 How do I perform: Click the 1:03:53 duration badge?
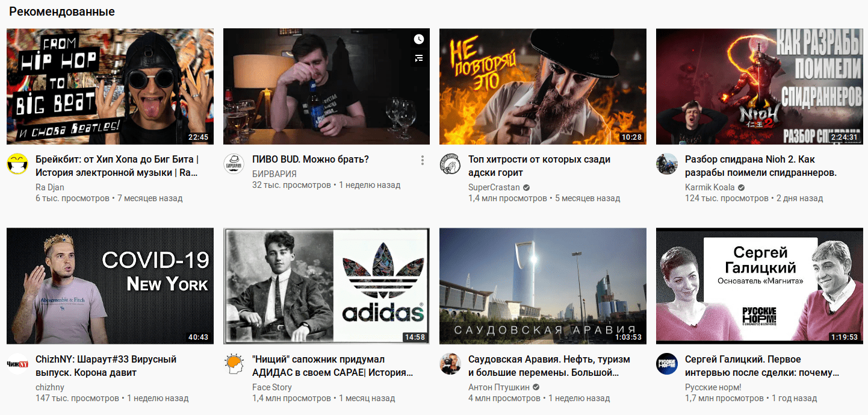[x=628, y=337]
